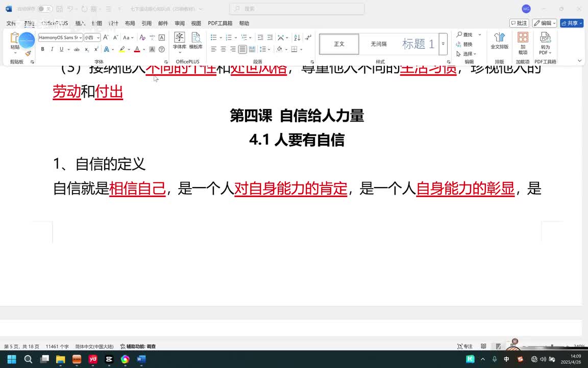Image resolution: width=588 pixels, height=368 pixels.
Task: Click 全文排版 full text layout
Action: pyautogui.click(x=500, y=40)
